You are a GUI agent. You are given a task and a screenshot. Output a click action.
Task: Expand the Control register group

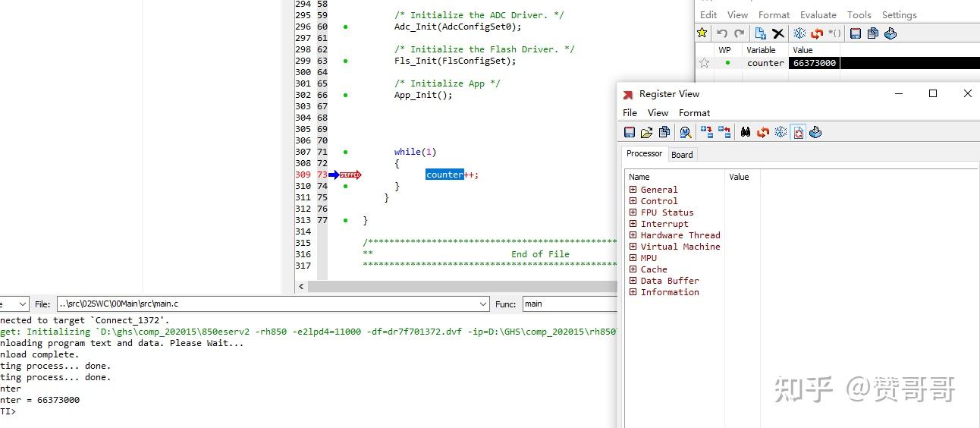tap(633, 201)
